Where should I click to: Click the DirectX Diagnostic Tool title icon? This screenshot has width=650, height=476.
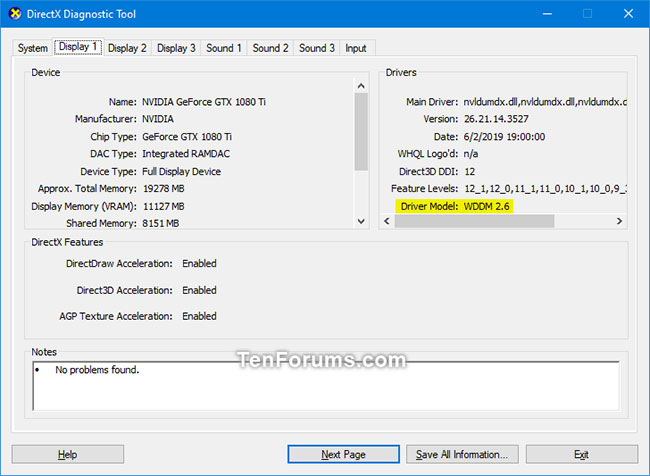(15, 14)
